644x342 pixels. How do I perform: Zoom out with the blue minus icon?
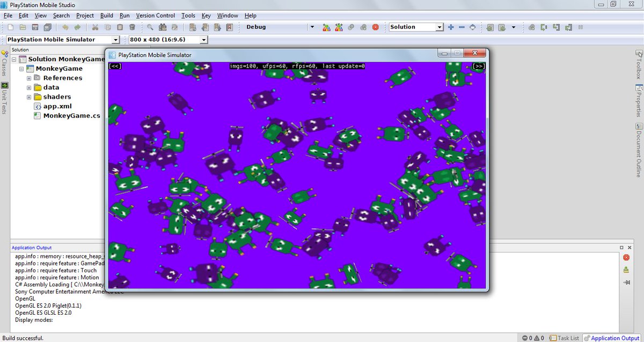462,27
